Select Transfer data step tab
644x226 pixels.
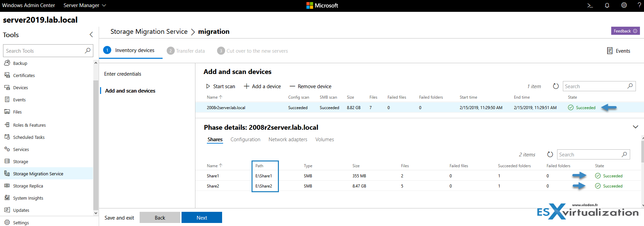pyautogui.click(x=186, y=51)
